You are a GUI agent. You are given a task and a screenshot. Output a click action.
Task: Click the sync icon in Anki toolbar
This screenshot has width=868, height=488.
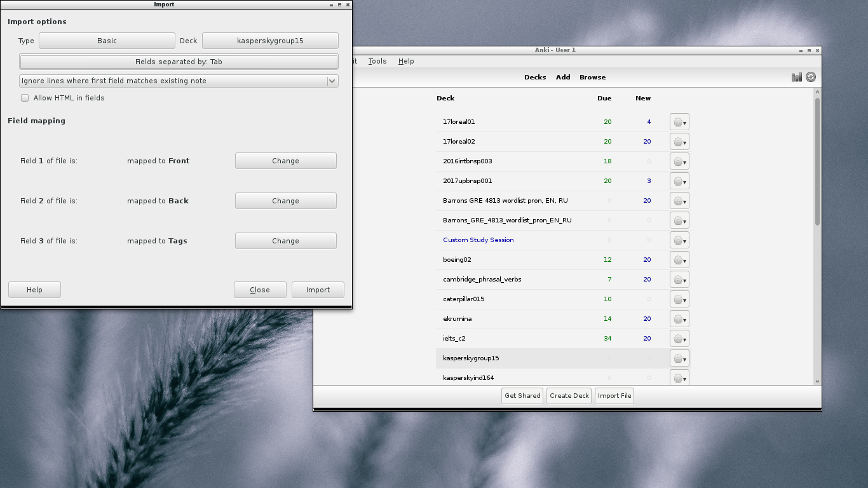[x=811, y=77]
